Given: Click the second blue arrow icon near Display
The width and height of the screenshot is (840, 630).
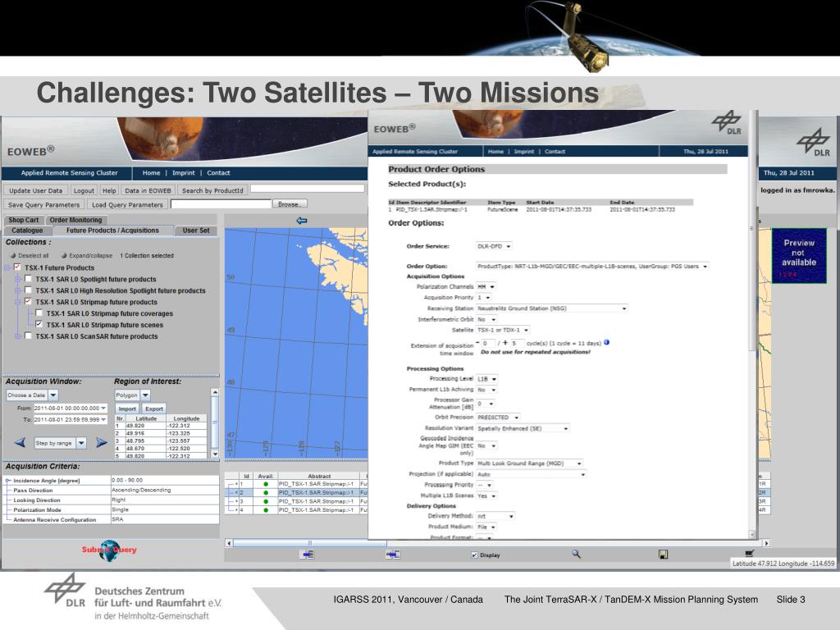Looking at the screenshot, I should (x=393, y=555).
